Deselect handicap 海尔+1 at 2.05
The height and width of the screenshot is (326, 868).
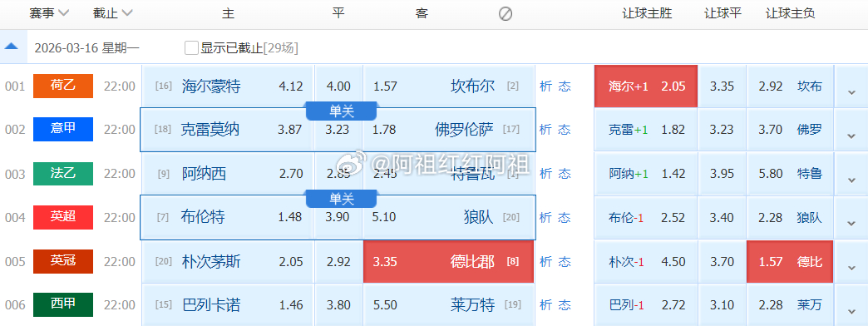point(645,86)
